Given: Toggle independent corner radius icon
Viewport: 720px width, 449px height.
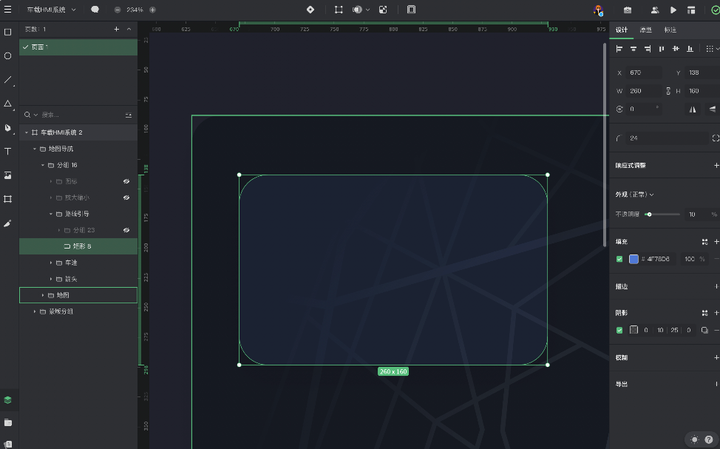Looking at the screenshot, I should coord(715,138).
